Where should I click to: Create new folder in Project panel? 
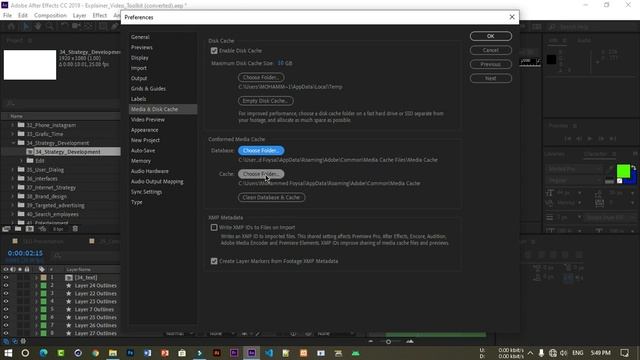point(18,229)
